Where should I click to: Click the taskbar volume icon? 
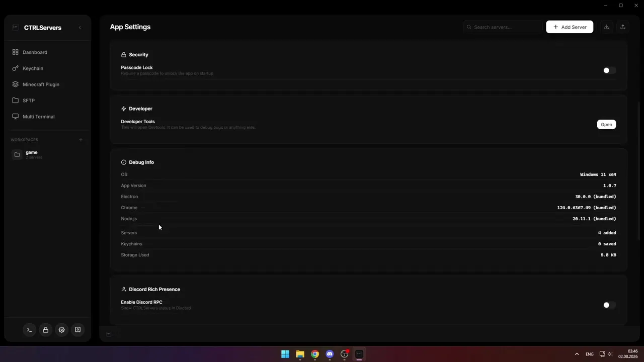click(610, 354)
